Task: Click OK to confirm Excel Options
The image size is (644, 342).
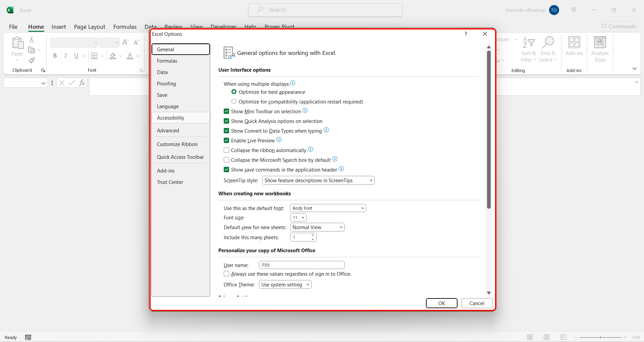Action: coord(441,303)
